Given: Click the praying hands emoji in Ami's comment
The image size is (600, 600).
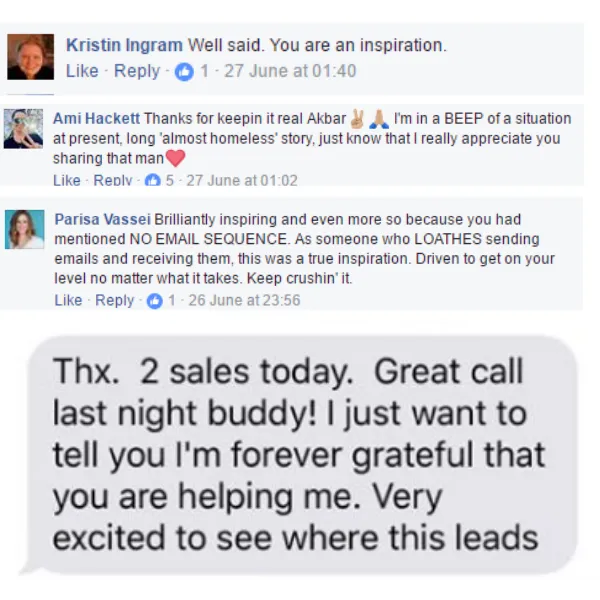Looking at the screenshot, I should [x=379, y=119].
